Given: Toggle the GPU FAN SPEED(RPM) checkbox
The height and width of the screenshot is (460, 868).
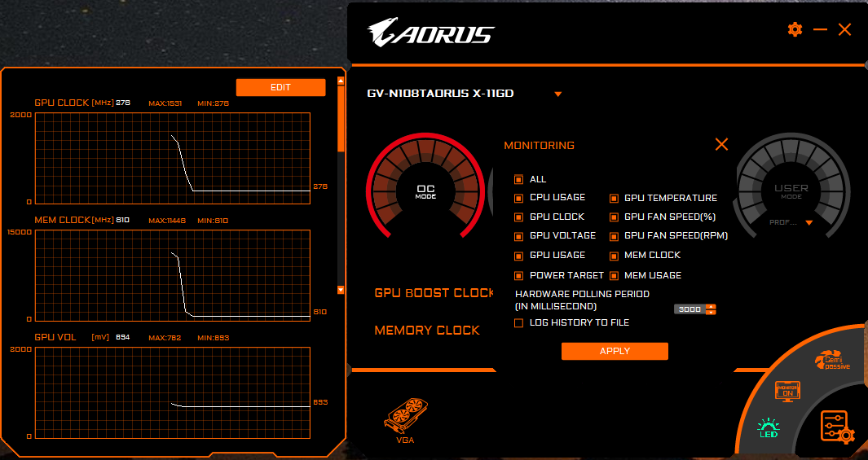Looking at the screenshot, I should pos(614,237).
